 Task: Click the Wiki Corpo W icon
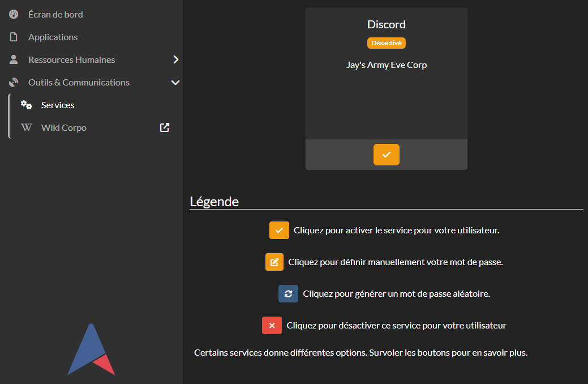tap(26, 127)
